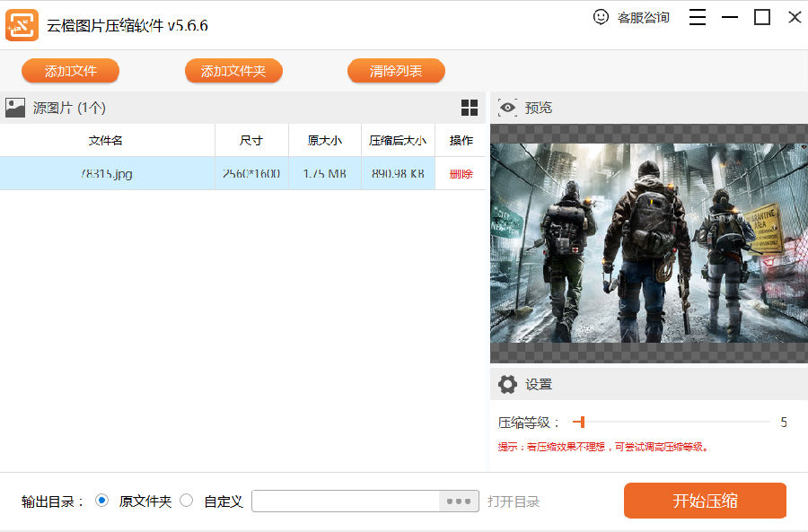
Task: Click the compression level value 5
Action: (x=783, y=423)
